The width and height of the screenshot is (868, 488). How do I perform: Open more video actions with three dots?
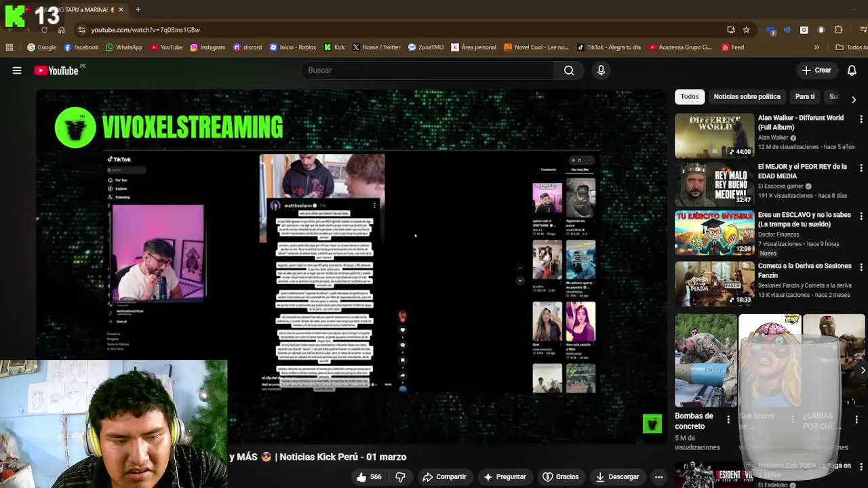(x=658, y=477)
